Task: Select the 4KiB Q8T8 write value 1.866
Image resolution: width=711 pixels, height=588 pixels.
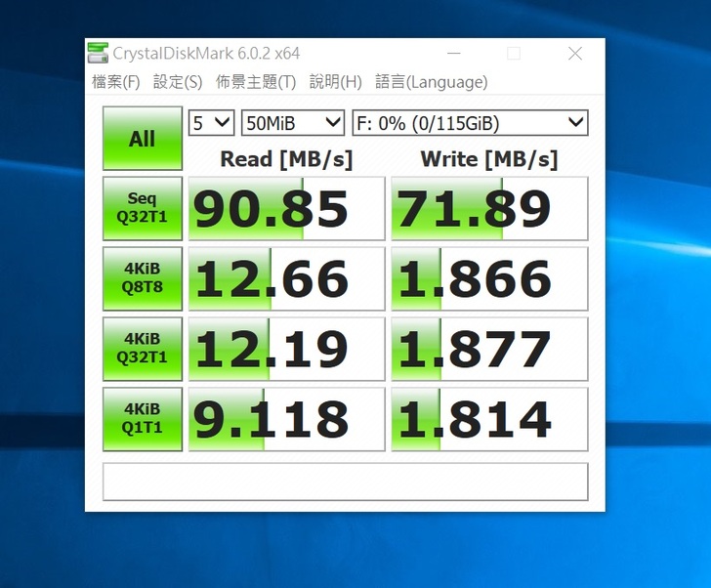Action: pos(489,278)
